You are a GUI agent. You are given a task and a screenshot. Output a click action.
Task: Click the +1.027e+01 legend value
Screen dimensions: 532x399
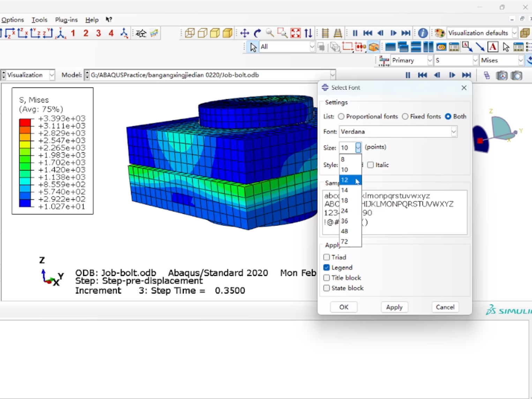(x=62, y=206)
